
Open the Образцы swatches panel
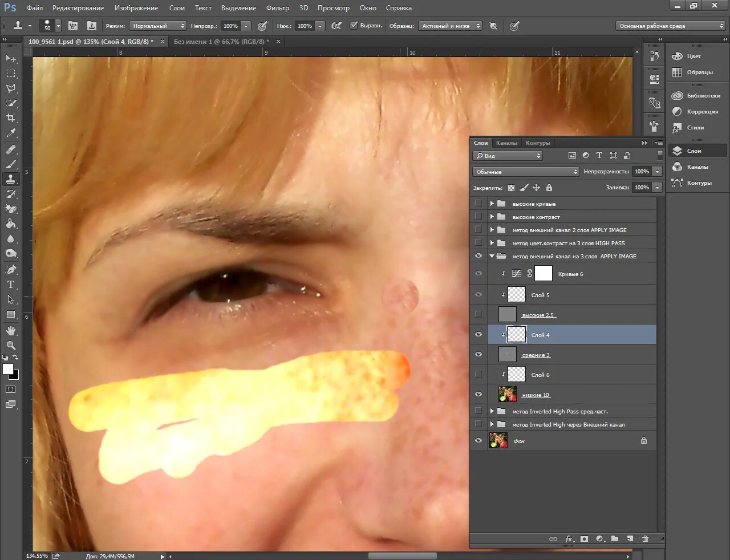coord(700,72)
